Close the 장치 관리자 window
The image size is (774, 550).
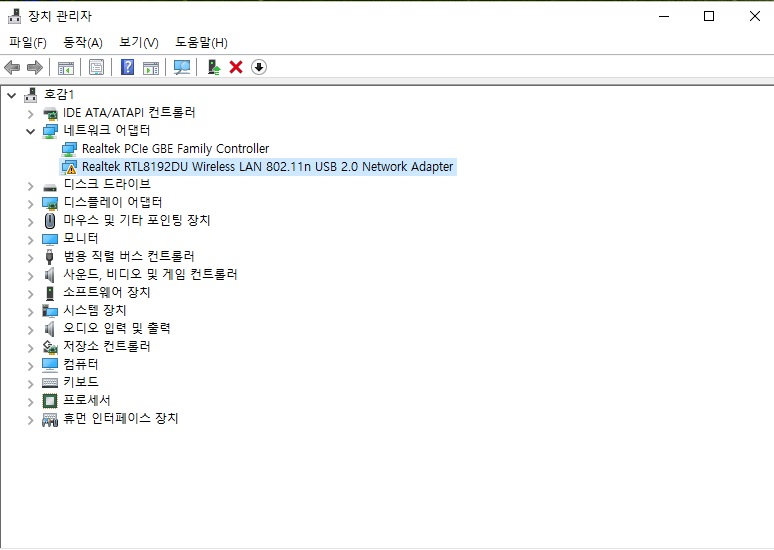point(754,16)
